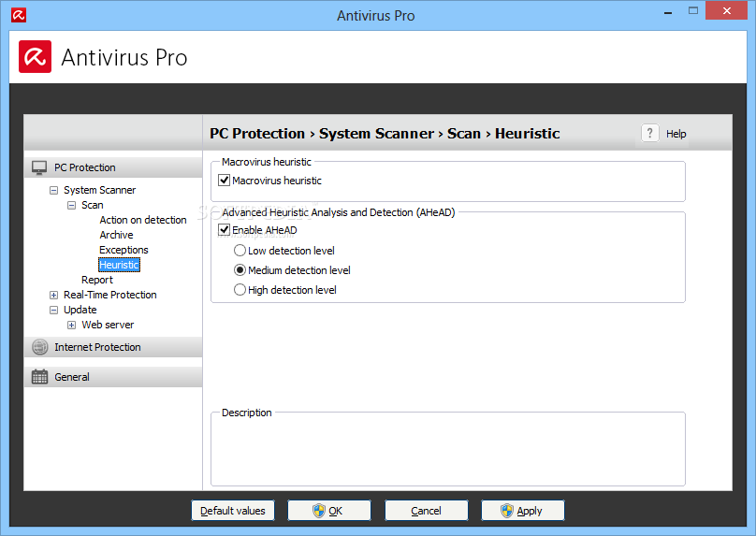Toggle Enable AHeAD checkbox

tap(225, 230)
